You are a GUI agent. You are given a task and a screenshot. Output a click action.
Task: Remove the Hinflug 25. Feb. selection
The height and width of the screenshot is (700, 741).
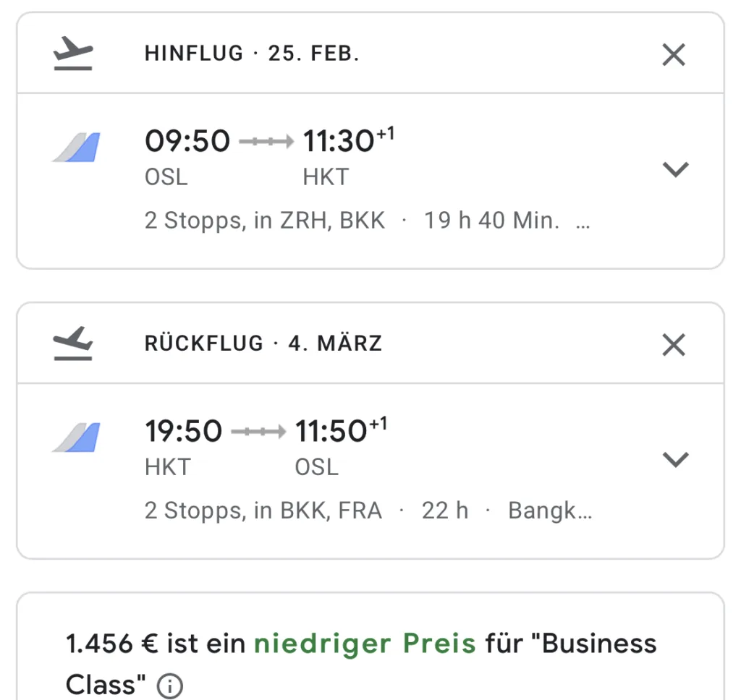pyautogui.click(x=674, y=54)
